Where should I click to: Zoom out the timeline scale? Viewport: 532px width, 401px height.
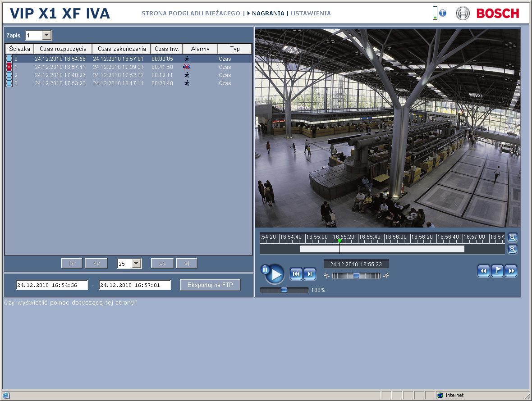(512, 250)
